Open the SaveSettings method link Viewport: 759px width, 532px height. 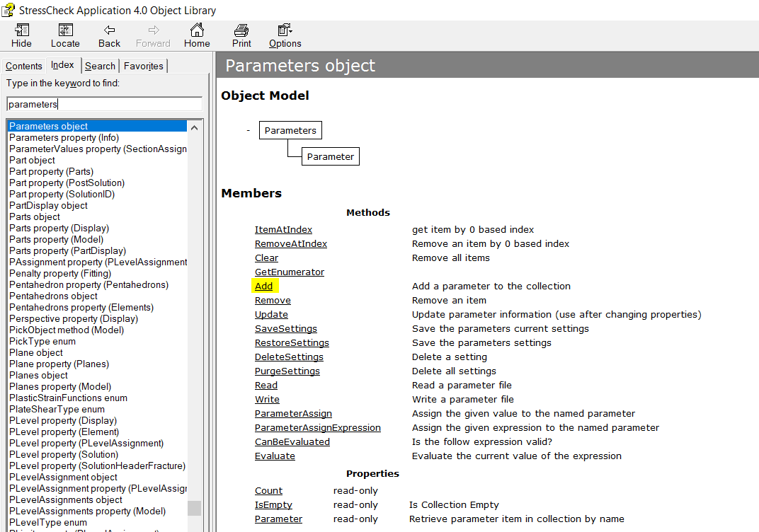(x=286, y=328)
